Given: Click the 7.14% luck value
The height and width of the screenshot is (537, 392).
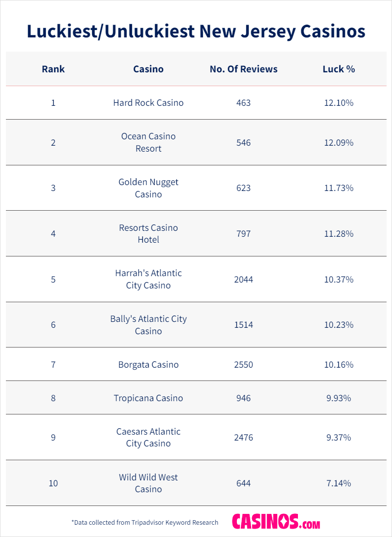Looking at the screenshot, I should pyautogui.click(x=339, y=483).
